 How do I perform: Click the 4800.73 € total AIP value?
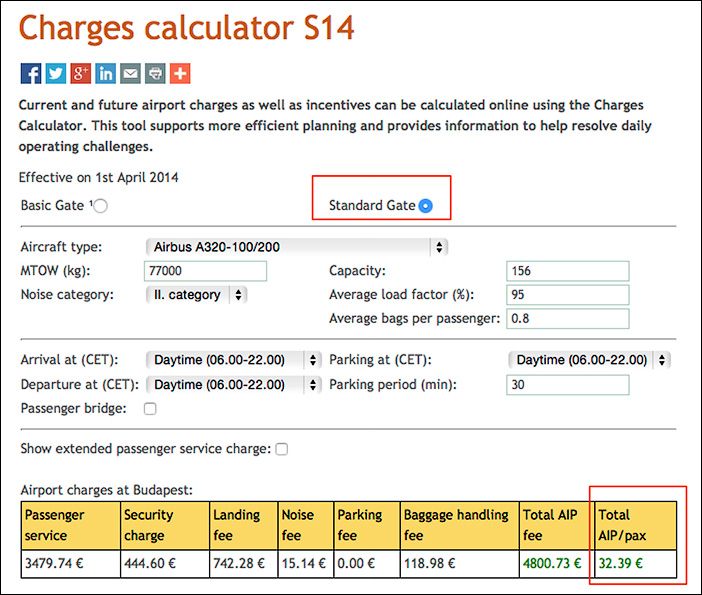click(552, 563)
